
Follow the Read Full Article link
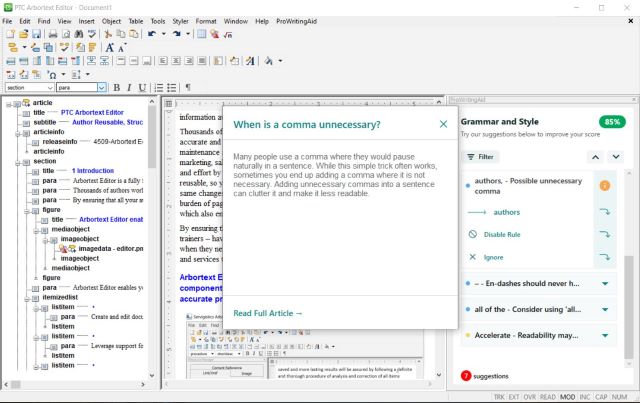pos(268,313)
